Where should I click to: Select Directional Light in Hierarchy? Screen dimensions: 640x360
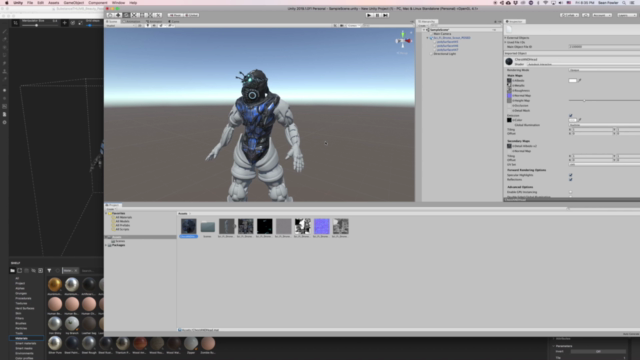tap(444, 53)
